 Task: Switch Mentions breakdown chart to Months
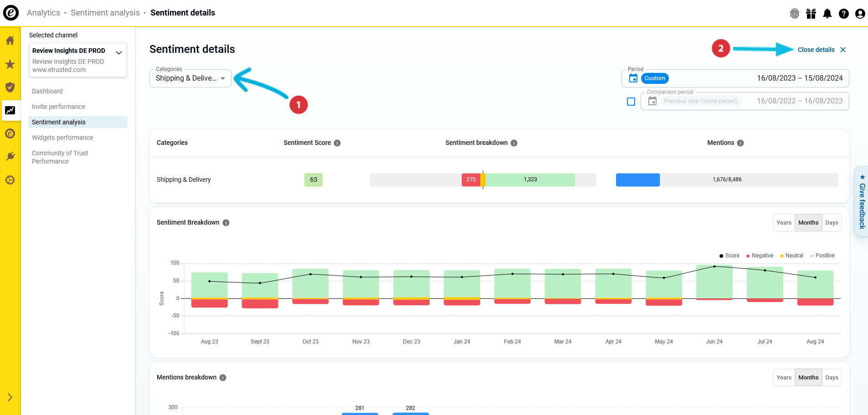click(808, 378)
